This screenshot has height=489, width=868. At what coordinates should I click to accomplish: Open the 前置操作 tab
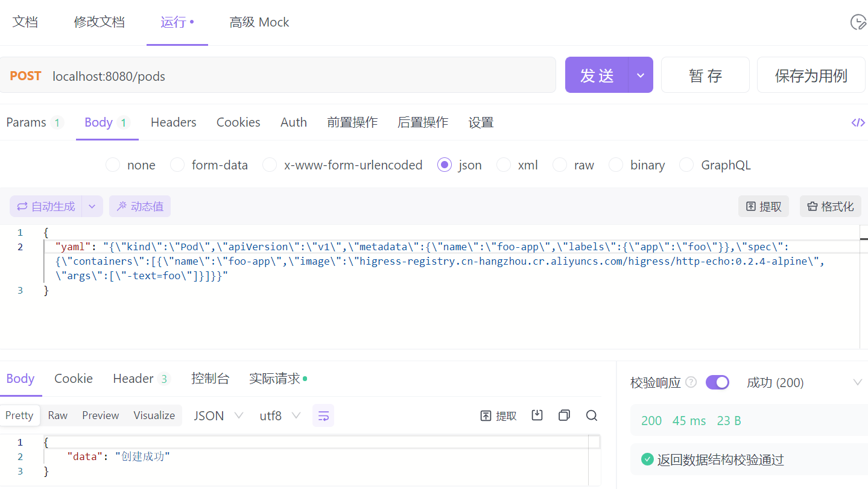tap(352, 122)
